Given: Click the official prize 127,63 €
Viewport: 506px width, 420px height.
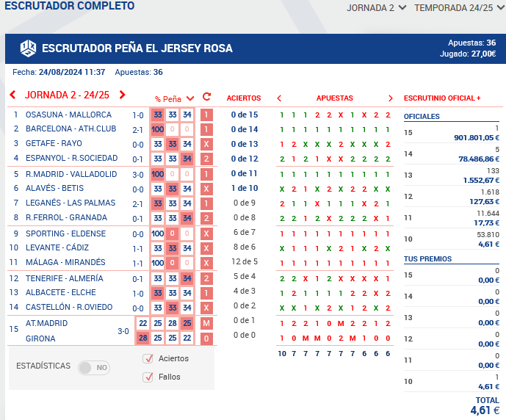Looking at the screenshot, I should coord(485,202).
